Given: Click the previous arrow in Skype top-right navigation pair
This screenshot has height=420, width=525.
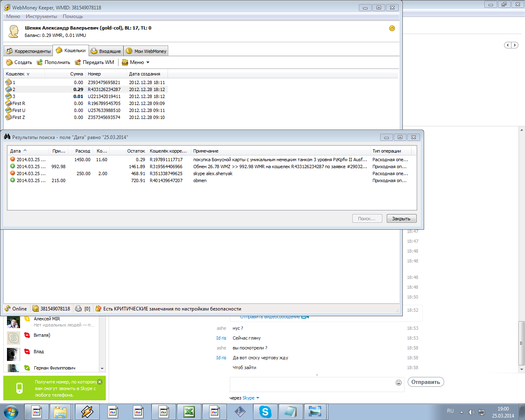Looking at the screenshot, I should [508, 45].
